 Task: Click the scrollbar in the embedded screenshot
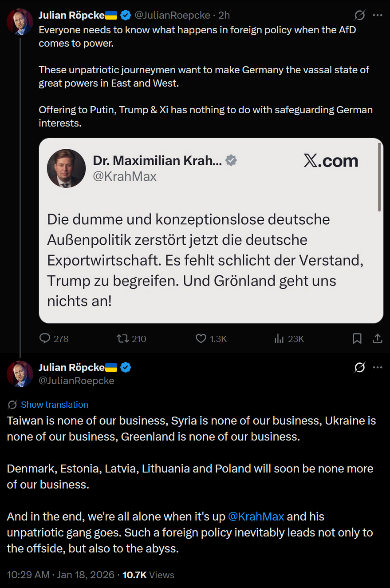[379, 176]
